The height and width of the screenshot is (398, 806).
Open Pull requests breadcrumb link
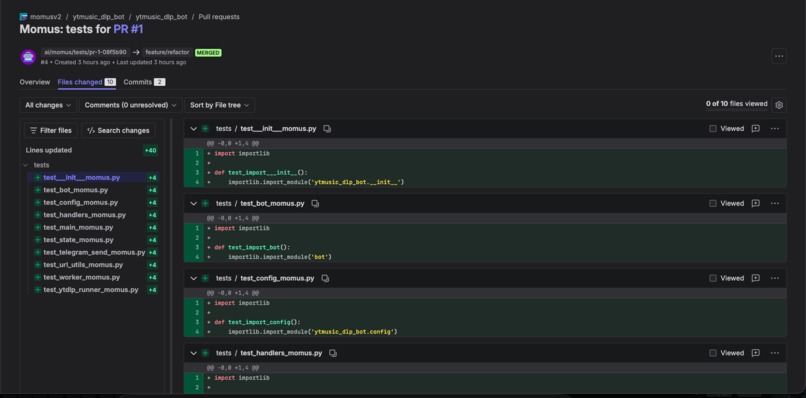219,17
